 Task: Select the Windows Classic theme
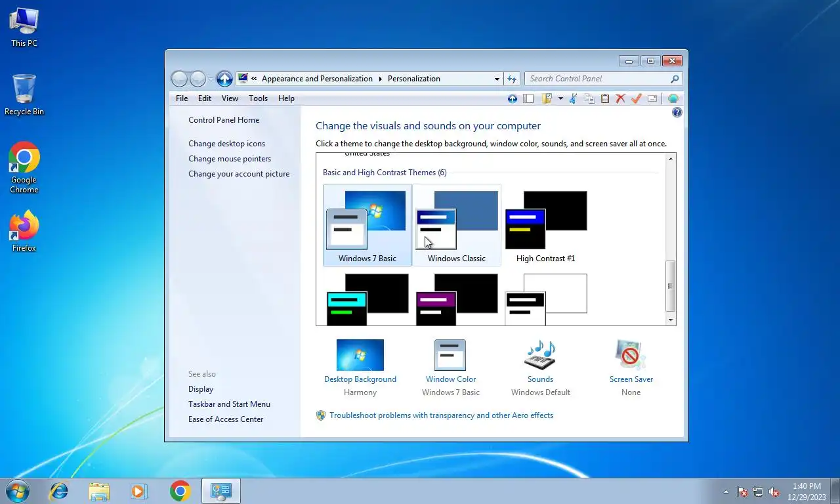tap(457, 225)
